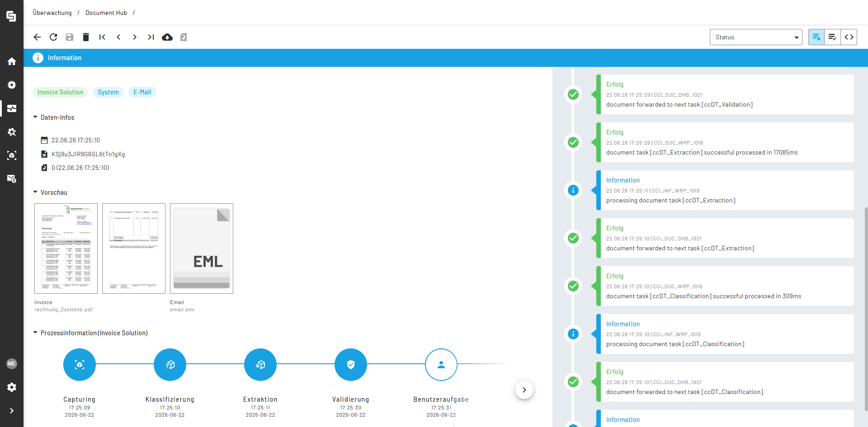868x427 pixels.
Task: Open the EML email thumbnail
Action: point(202,249)
